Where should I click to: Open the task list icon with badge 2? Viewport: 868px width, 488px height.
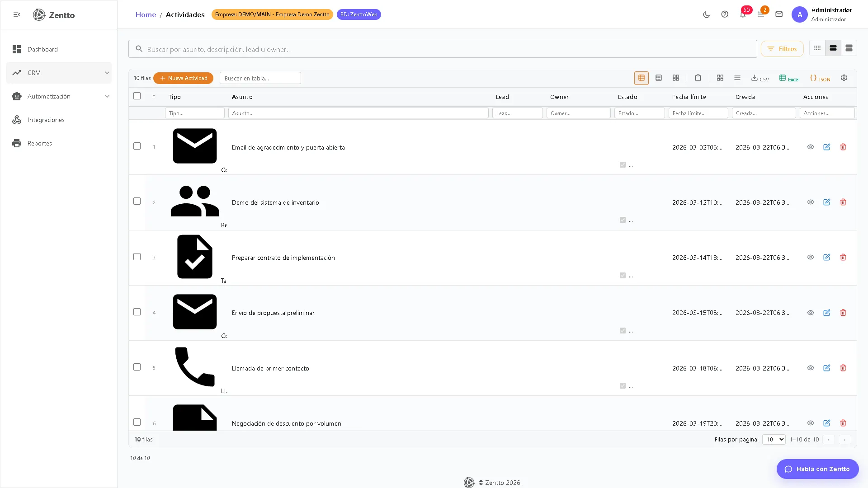pos(761,14)
